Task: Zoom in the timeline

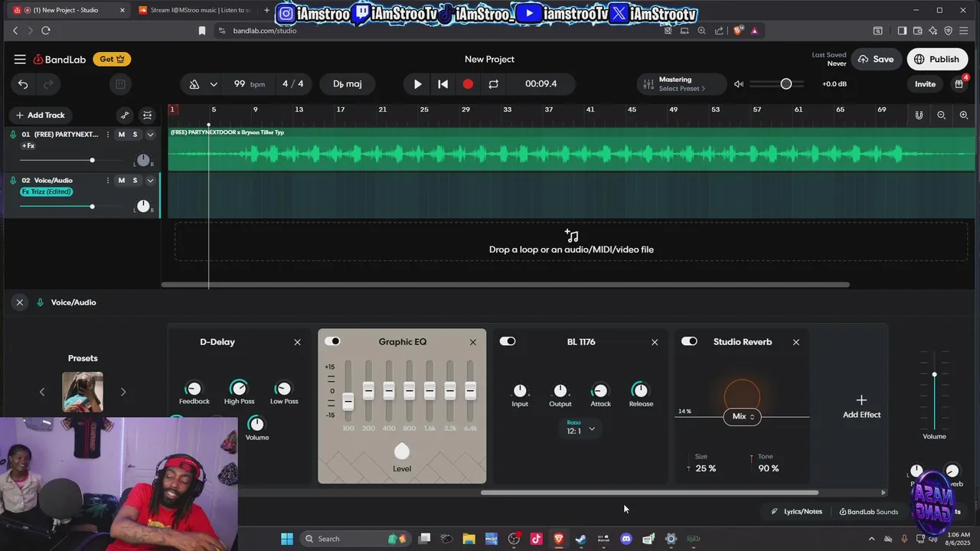Action: pos(964,115)
